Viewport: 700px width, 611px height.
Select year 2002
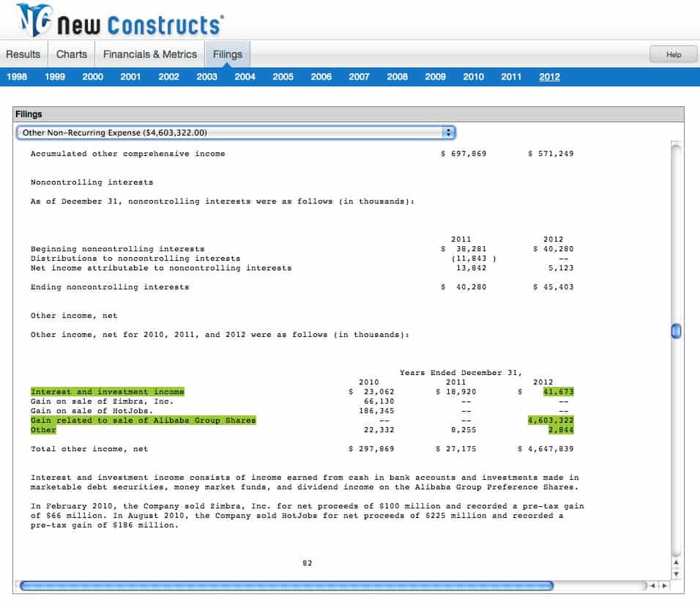[168, 77]
